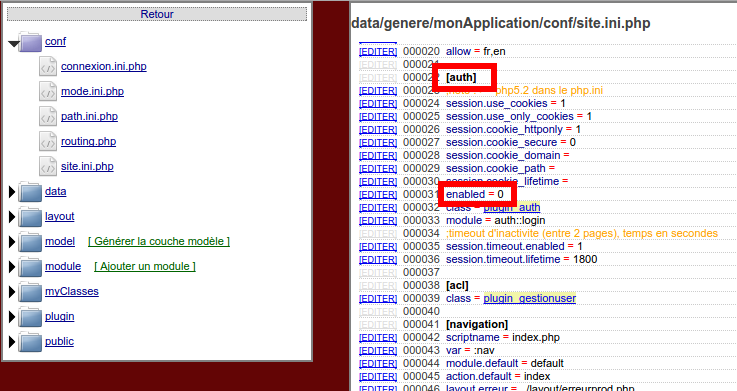
Task: Click the data folder icon
Action: point(31,192)
